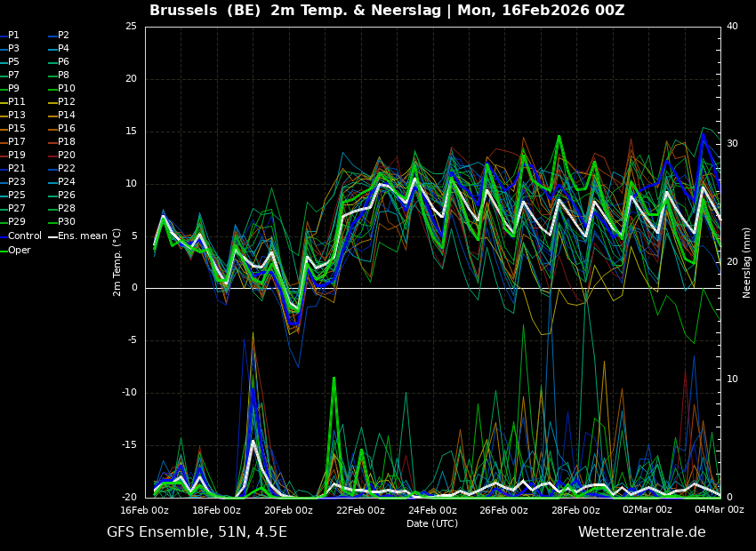Click the P1 legend entry

(x=10, y=36)
